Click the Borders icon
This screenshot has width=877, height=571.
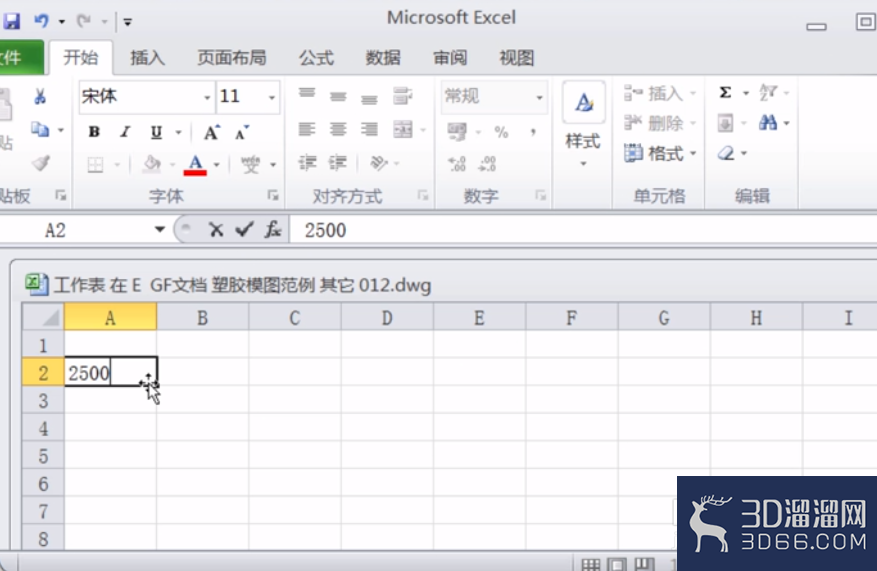(x=95, y=164)
